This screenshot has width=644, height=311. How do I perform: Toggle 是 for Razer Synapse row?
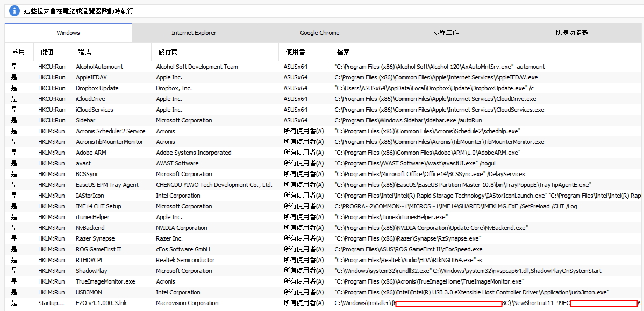pyautogui.click(x=15, y=238)
